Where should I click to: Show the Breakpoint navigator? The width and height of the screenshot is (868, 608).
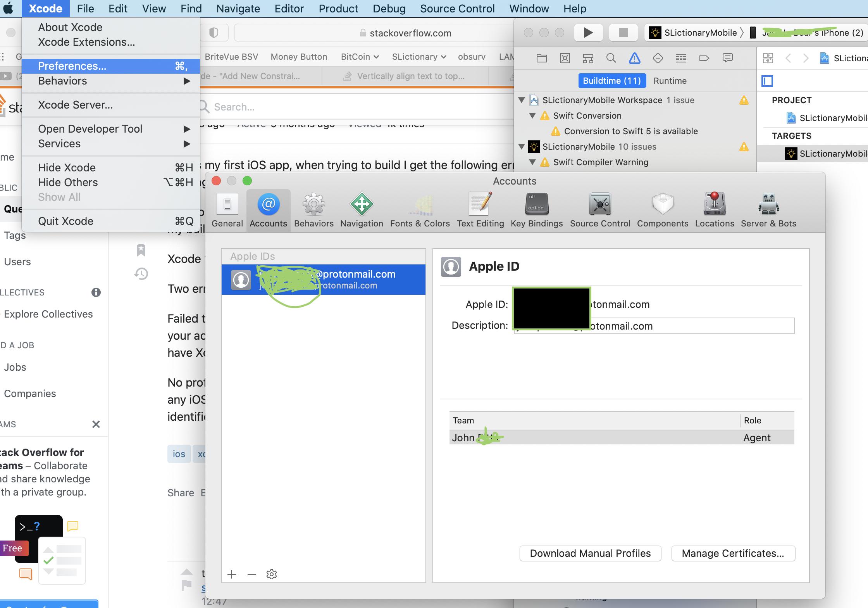(x=704, y=58)
